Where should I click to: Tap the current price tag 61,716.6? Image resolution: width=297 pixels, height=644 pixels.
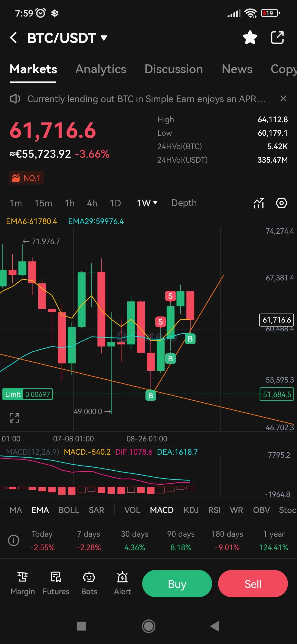[277, 320]
